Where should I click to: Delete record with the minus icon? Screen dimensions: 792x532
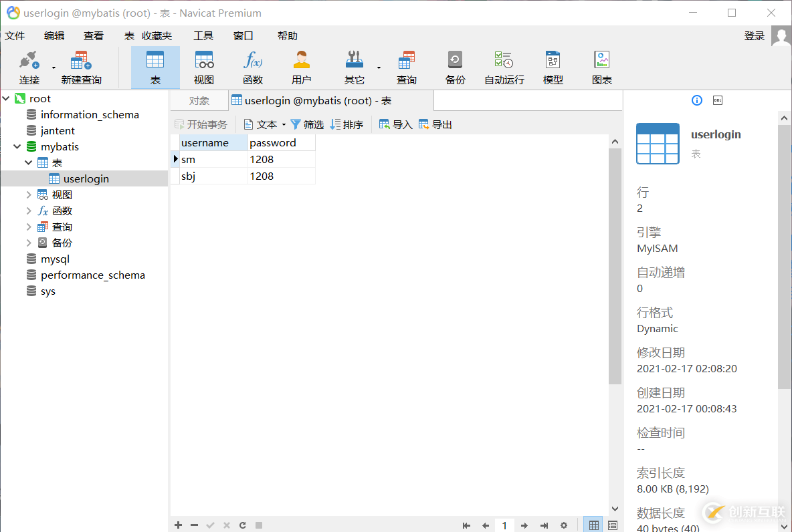[x=194, y=525]
